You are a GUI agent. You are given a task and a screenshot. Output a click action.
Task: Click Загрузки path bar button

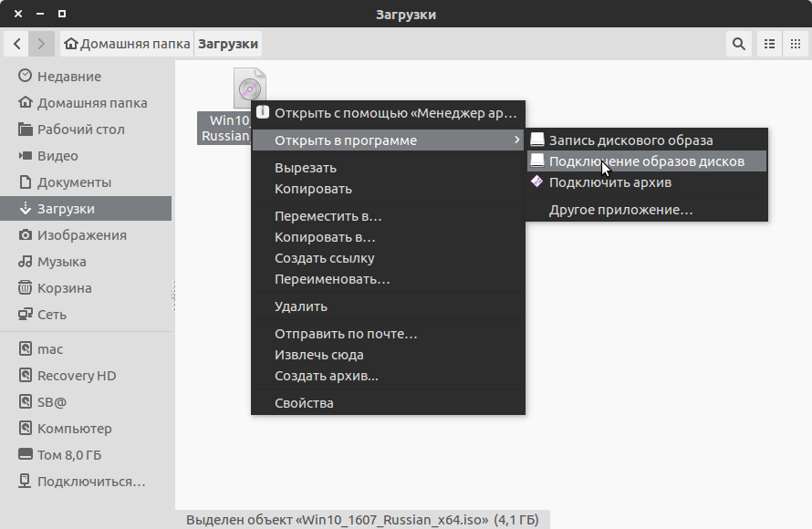pyautogui.click(x=228, y=44)
